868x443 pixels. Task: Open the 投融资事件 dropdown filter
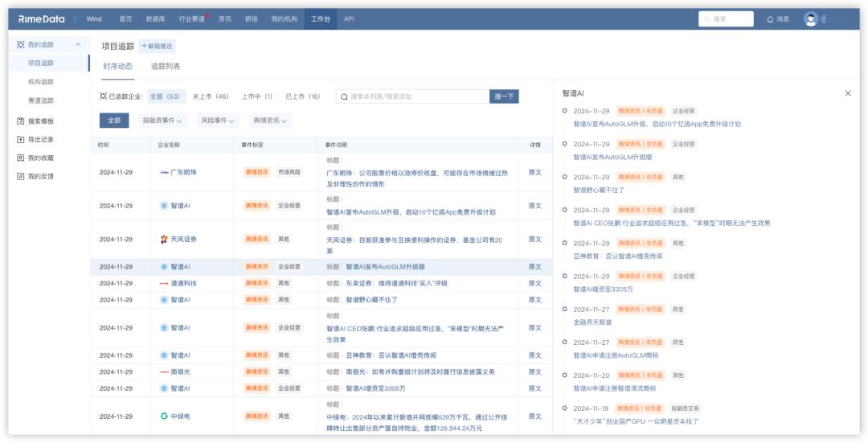(162, 120)
